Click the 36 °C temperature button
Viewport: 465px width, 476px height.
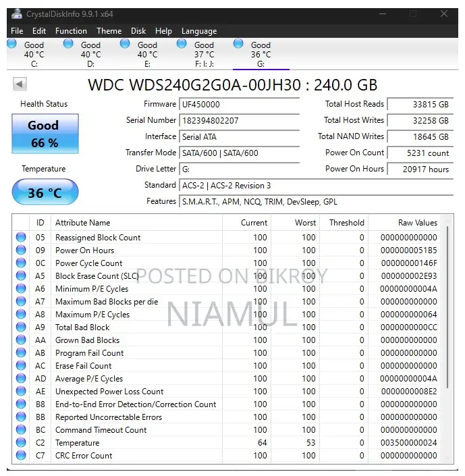(45, 192)
